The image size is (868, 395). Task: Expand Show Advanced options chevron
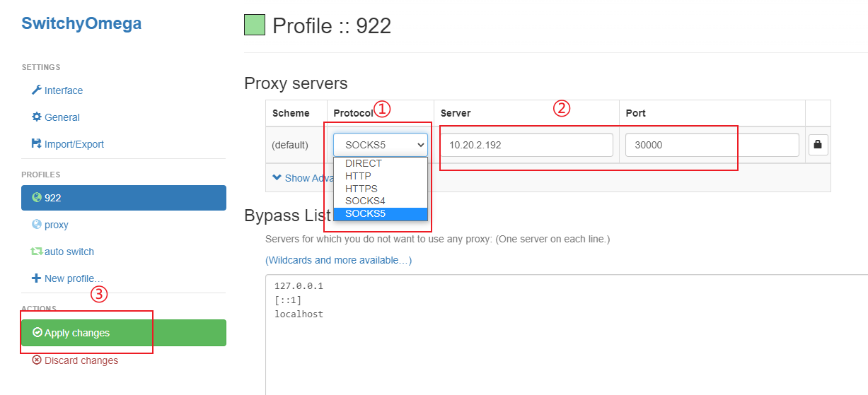pyautogui.click(x=277, y=178)
